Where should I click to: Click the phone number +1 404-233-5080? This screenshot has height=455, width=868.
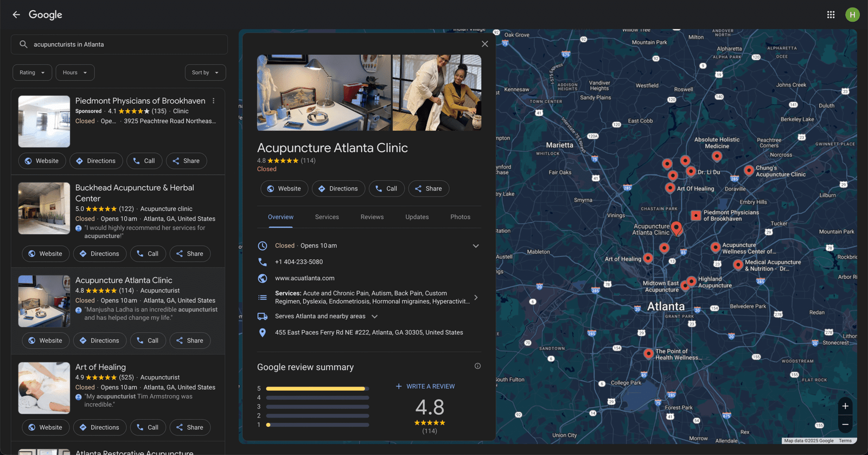(299, 262)
